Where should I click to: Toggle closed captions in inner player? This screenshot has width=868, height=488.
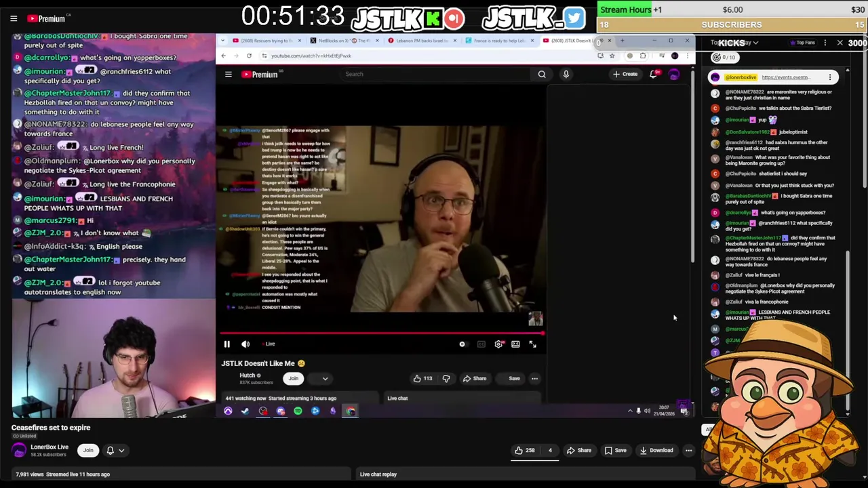point(481,344)
